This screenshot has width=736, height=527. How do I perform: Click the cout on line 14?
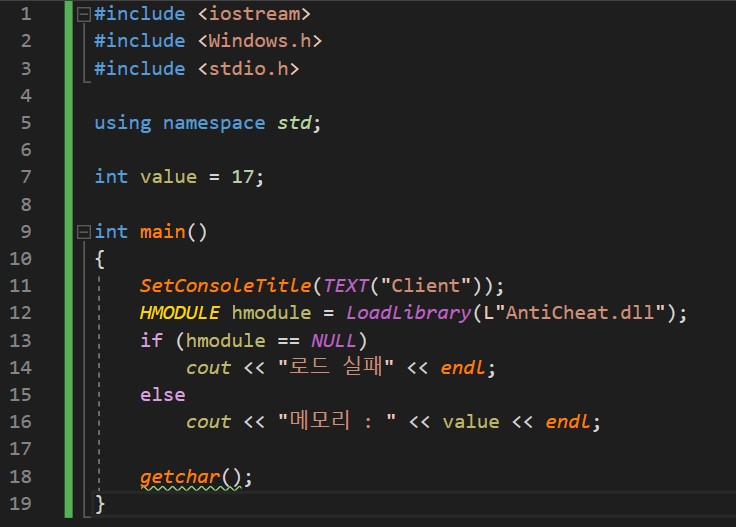[x=208, y=368]
